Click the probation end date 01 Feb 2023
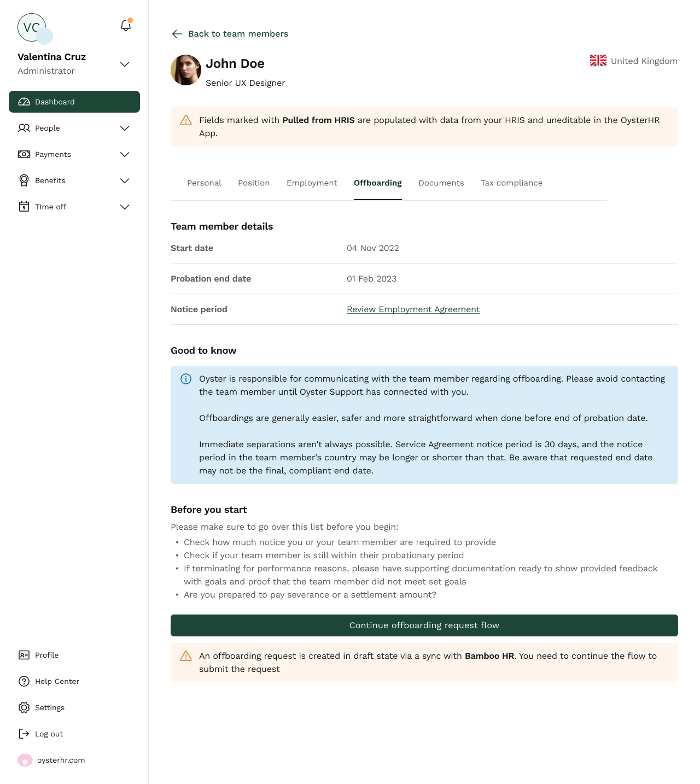The height and width of the screenshot is (784, 700). pyautogui.click(x=372, y=279)
